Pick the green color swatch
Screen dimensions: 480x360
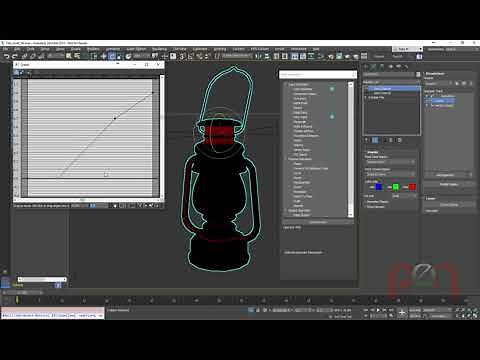[396, 187]
